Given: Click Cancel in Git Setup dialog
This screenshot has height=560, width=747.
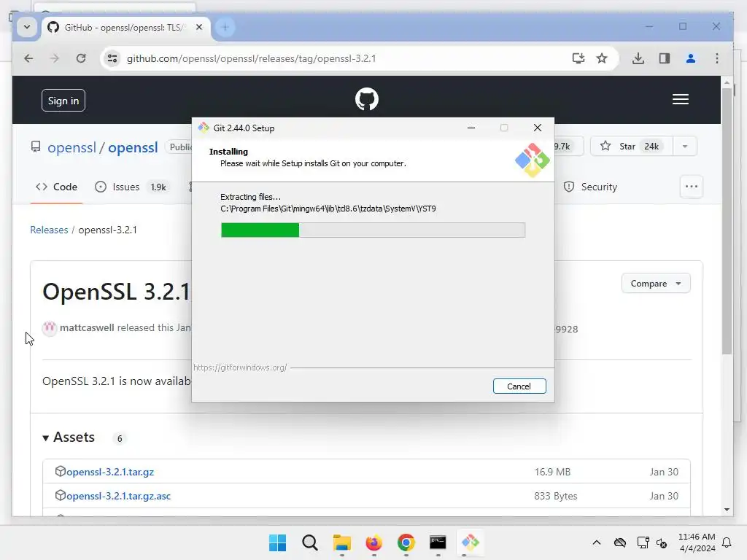Looking at the screenshot, I should [519, 386].
